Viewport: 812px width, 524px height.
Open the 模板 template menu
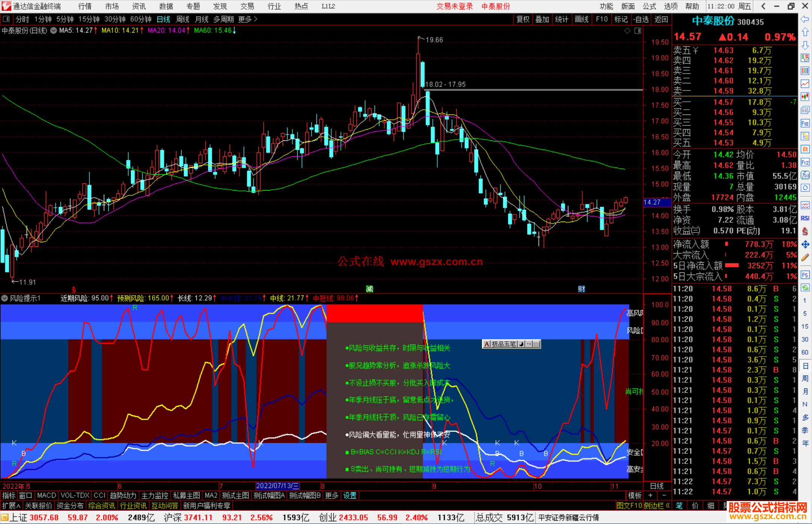point(635,495)
